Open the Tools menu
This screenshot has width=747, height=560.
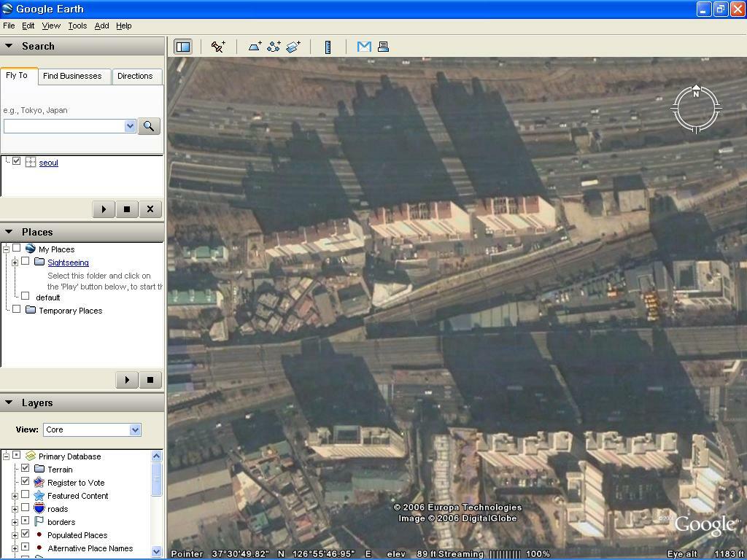tap(77, 26)
